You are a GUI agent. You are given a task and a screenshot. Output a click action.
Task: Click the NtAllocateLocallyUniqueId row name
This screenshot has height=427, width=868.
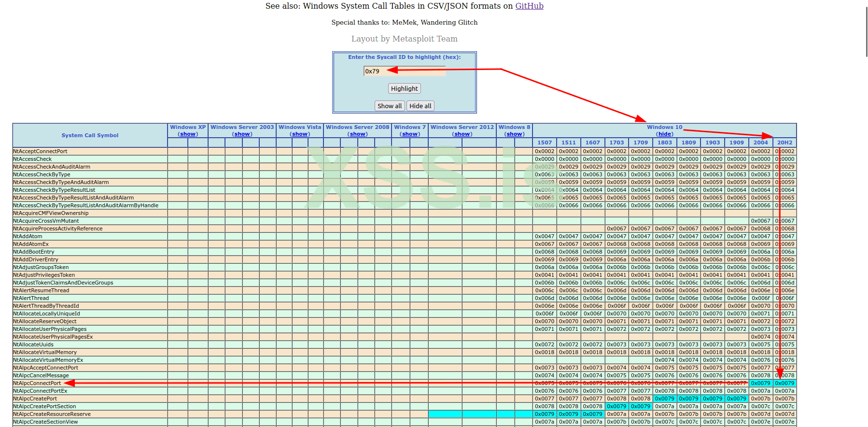coord(46,313)
